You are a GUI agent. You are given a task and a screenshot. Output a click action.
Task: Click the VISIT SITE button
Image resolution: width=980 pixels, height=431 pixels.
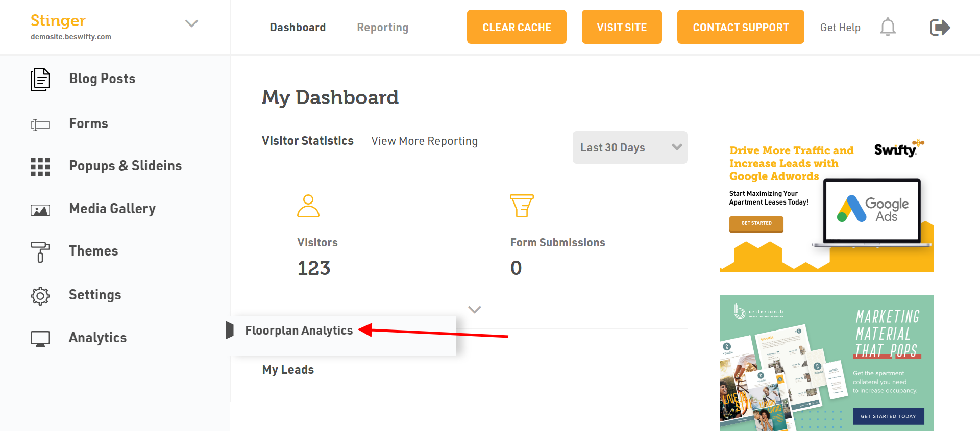[x=622, y=27]
